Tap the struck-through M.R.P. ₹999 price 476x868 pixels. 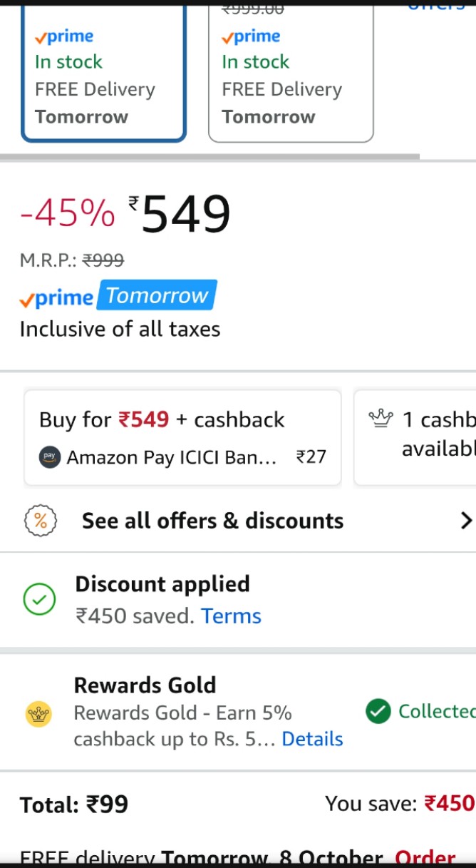(103, 261)
